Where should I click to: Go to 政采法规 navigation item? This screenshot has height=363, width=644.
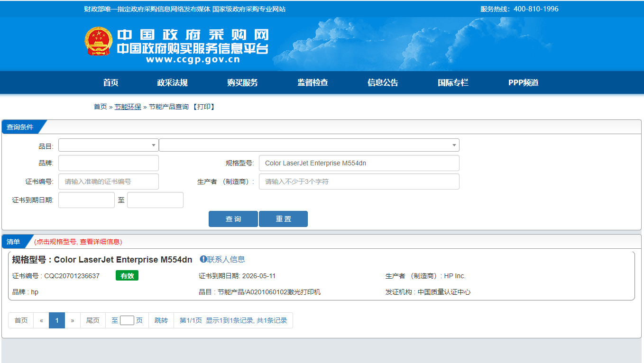click(172, 82)
